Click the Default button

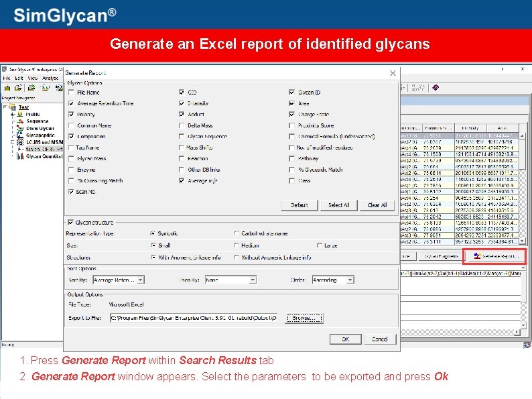(300, 205)
